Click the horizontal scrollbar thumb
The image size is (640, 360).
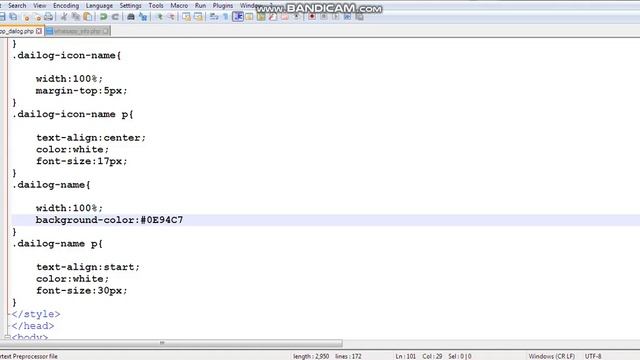171,343
